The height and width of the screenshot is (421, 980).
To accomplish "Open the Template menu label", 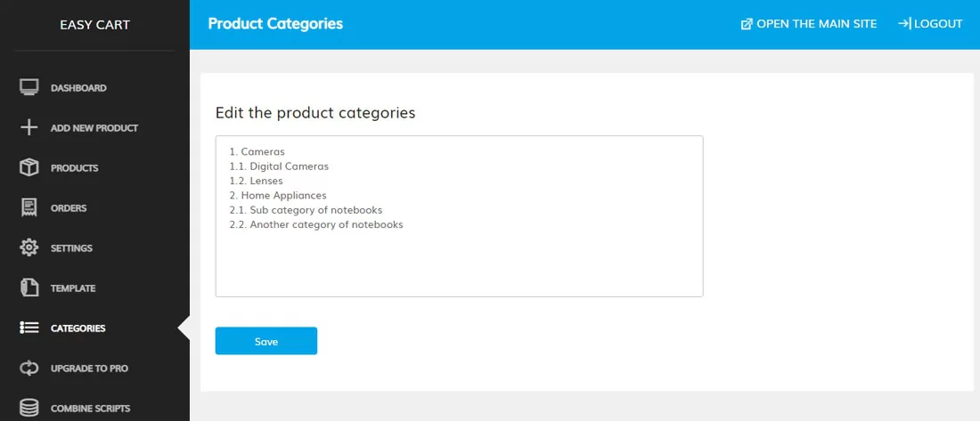I will click(73, 288).
